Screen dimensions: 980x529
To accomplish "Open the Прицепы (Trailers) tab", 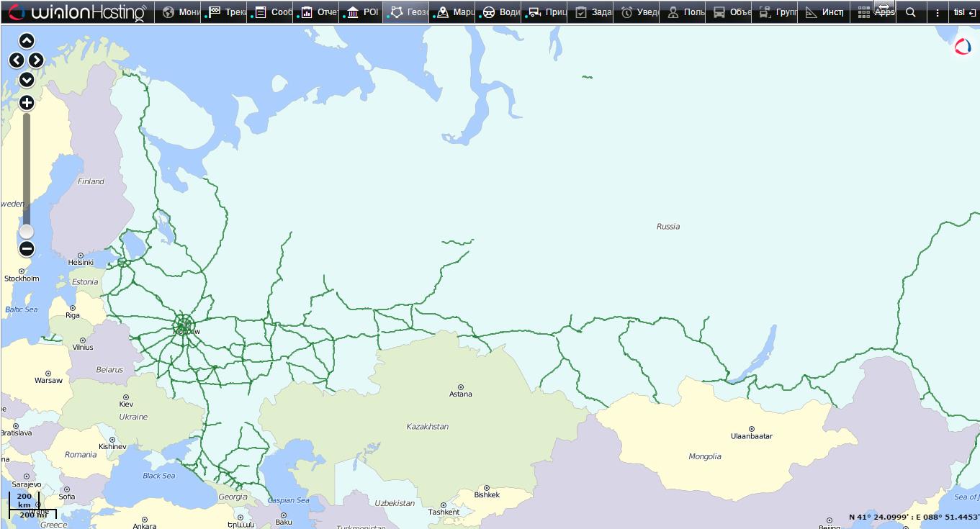I will [x=546, y=12].
